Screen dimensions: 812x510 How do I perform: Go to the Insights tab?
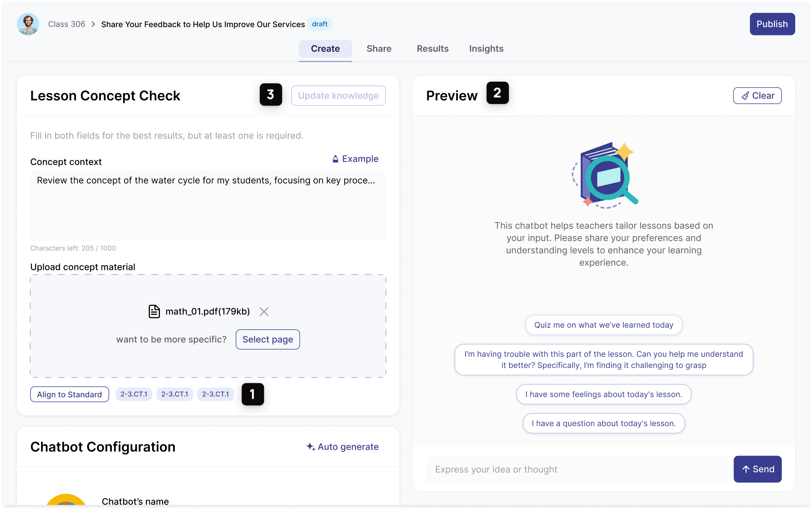486,49
